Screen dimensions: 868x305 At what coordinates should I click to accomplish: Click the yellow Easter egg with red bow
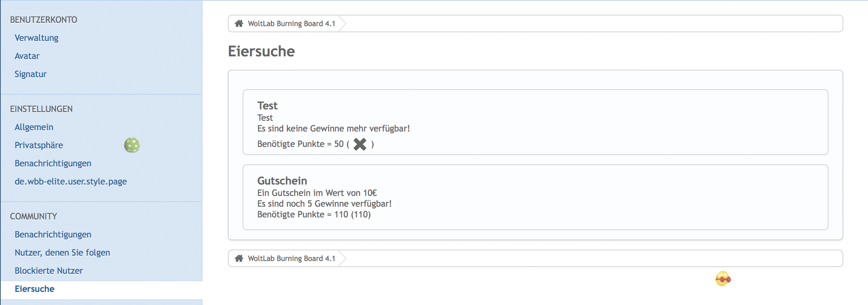[723, 279]
